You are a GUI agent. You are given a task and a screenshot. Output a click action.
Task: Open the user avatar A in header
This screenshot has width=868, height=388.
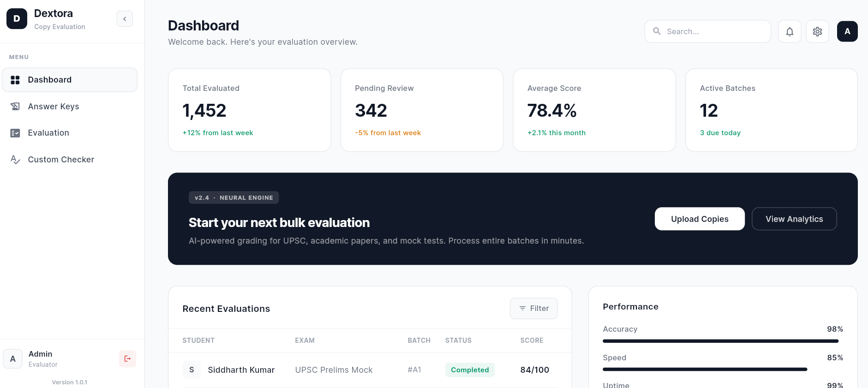click(847, 31)
